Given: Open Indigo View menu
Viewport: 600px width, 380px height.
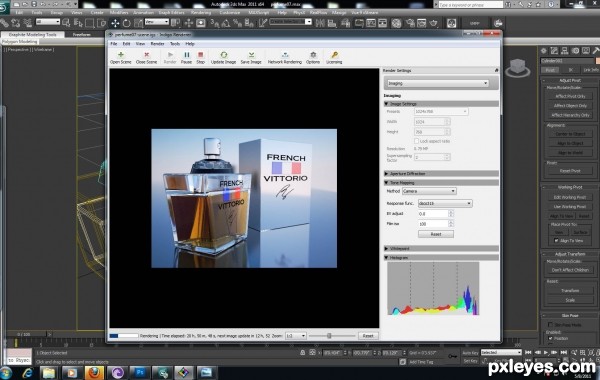Looking at the screenshot, I should click(140, 44).
